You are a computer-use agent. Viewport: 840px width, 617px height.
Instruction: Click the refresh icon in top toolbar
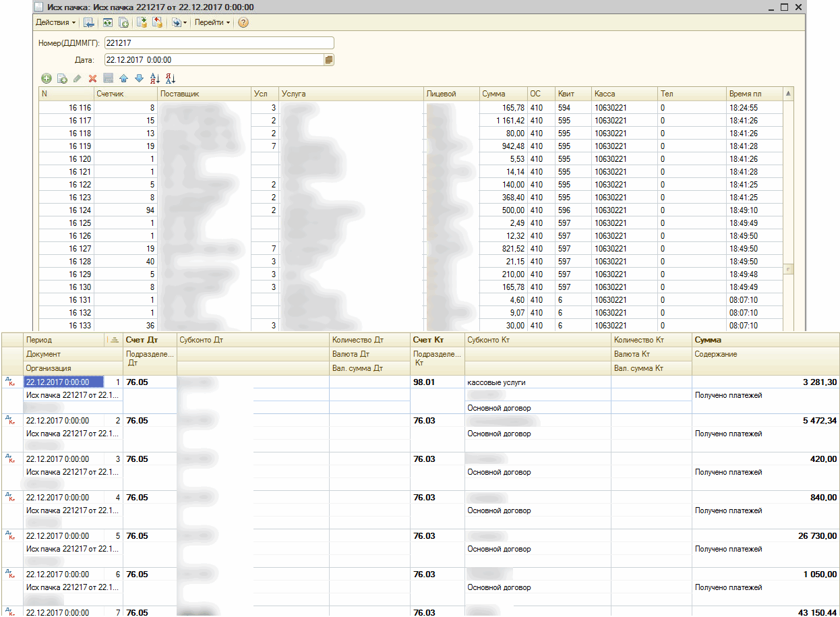point(107,22)
